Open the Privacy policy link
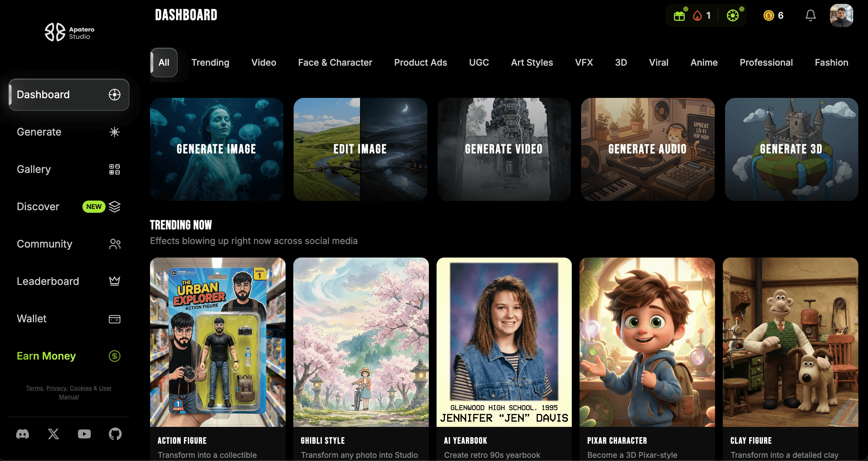The image size is (868, 461). point(56,388)
